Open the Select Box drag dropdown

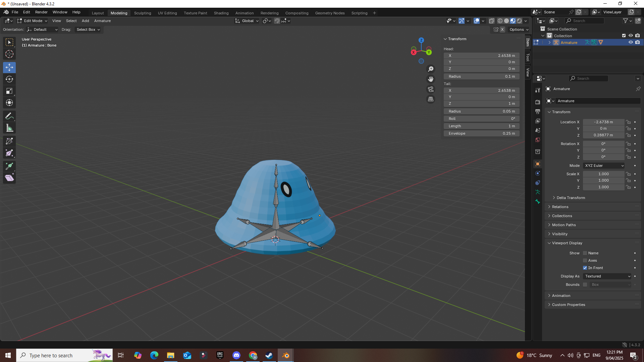[x=88, y=29]
